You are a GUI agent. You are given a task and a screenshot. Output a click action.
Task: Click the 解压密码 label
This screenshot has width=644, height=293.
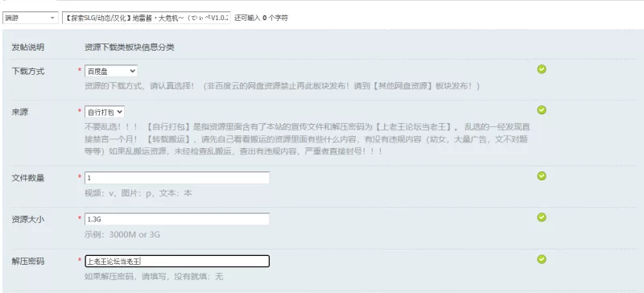coord(28,262)
